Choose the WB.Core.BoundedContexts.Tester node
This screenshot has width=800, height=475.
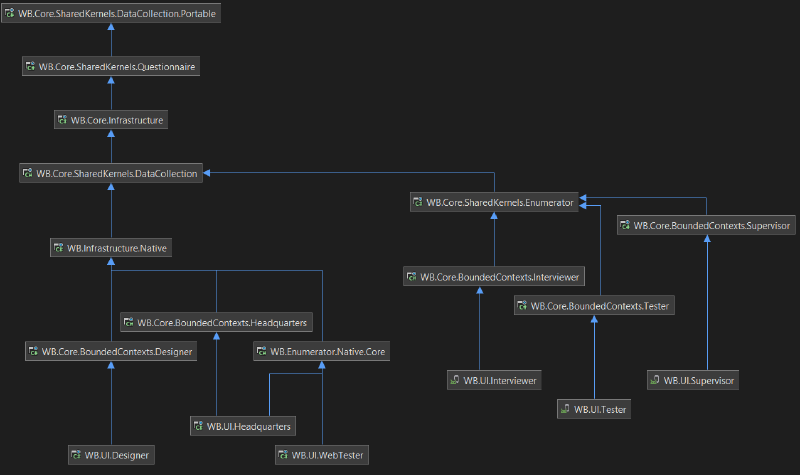point(594,306)
